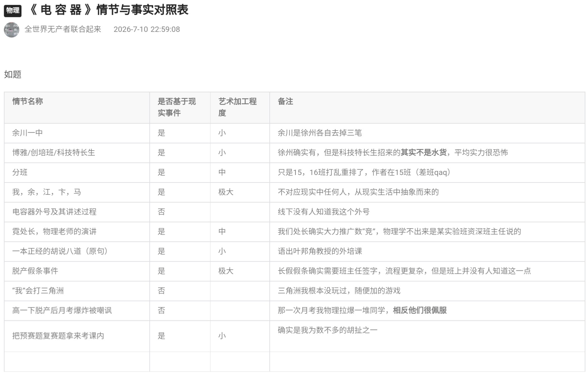
Task: Open author profile 全世界无产者联合起来
Action: [63, 29]
